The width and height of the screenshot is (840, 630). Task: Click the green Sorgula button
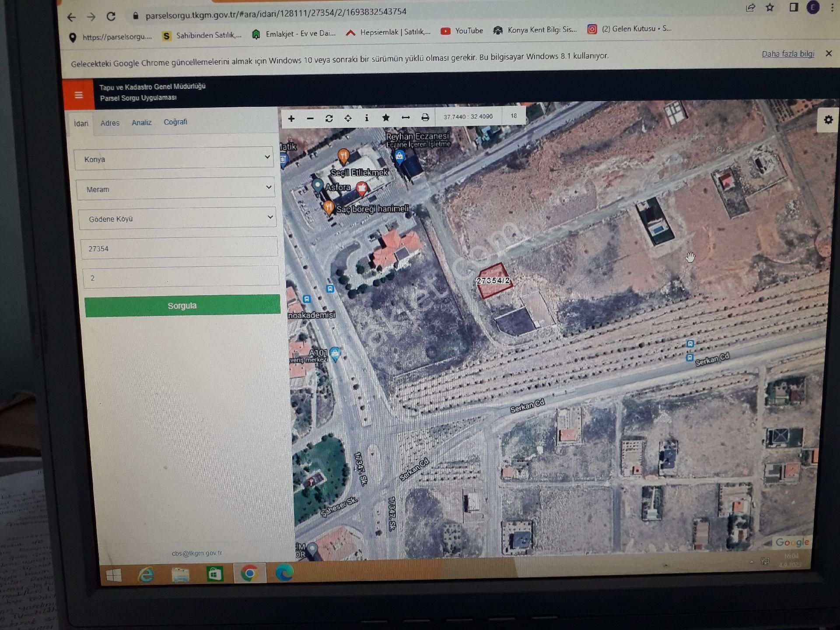182,305
